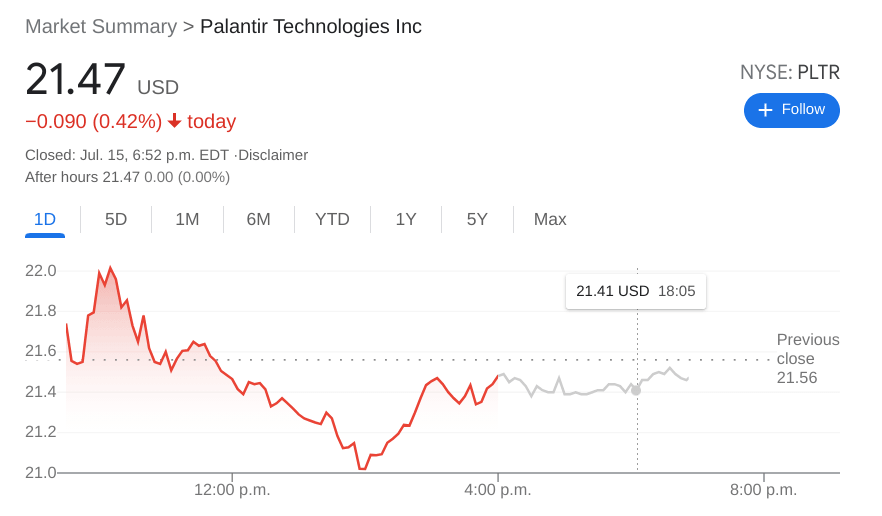This screenshot has width=882, height=516.
Task: Click the Follow button
Action: (791, 110)
